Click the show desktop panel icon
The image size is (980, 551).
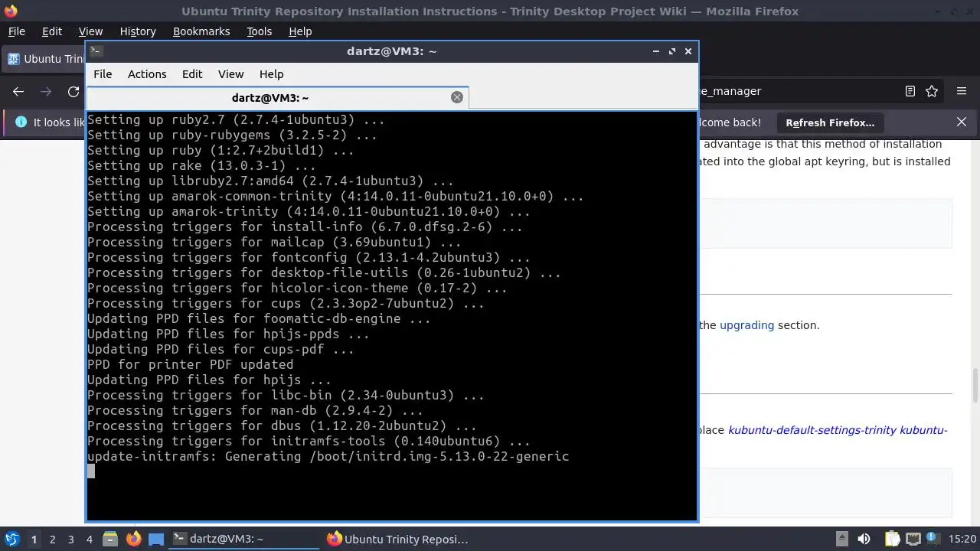tap(156, 539)
